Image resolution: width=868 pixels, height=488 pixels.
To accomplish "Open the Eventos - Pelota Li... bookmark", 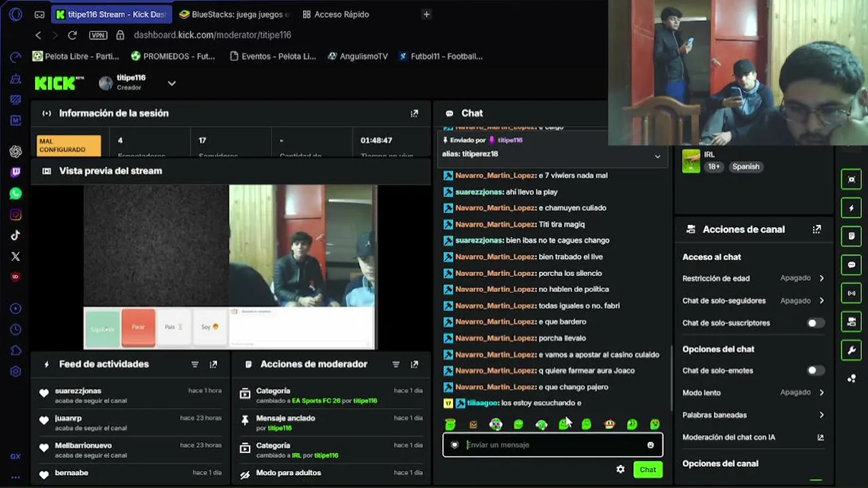I will [x=273, y=56].
